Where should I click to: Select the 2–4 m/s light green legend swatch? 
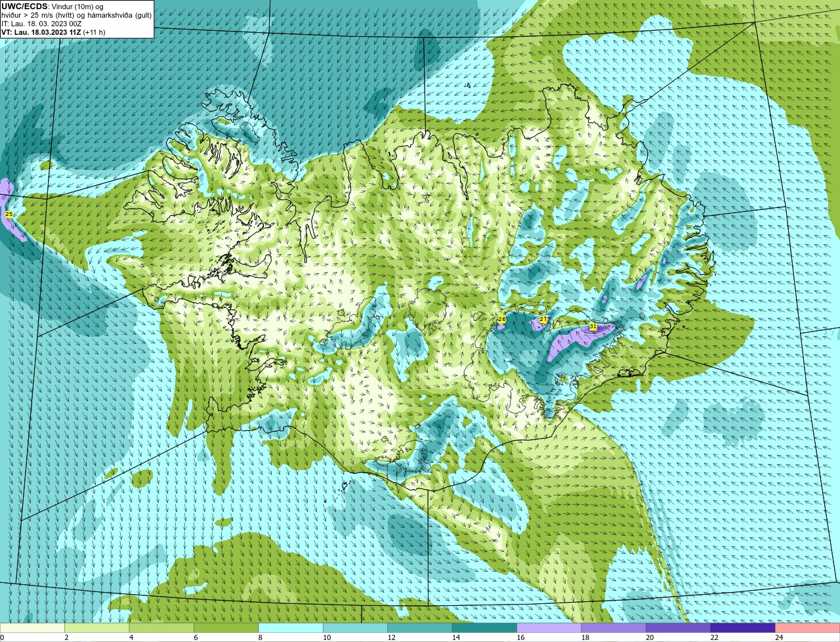tap(97, 628)
